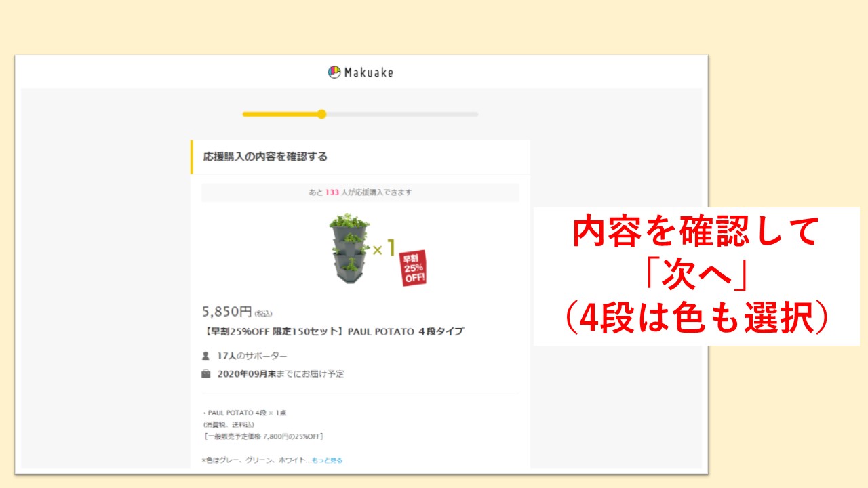The height and width of the screenshot is (488, 868).
Task: Click the supporter person icon
Action: (x=205, y=356)
